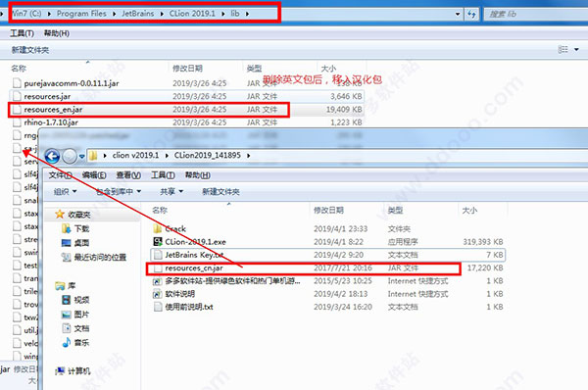Expand the Share (共享) dropdown

tap(171, 192)
